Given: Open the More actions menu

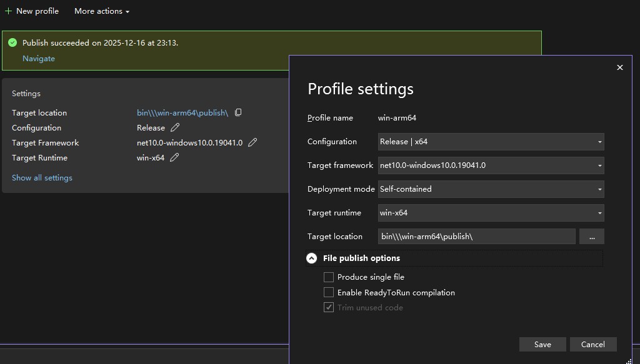Looking at the screenshot, I should tap(102, 11).
